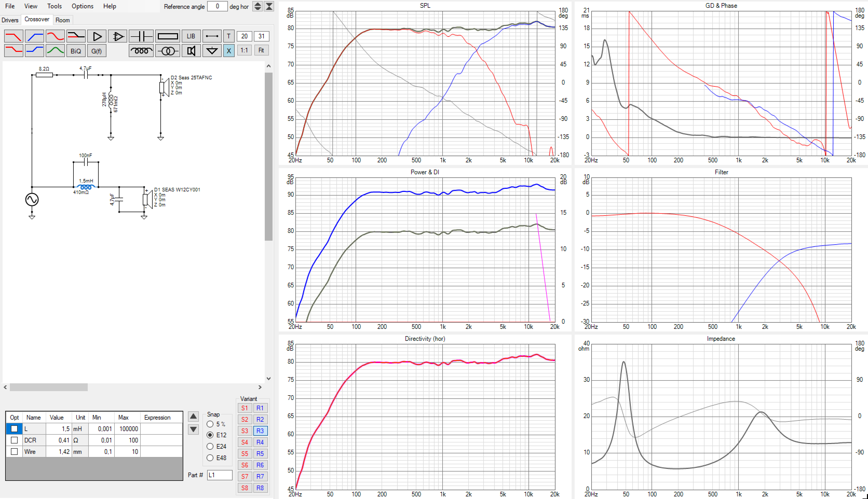Viewport: 868px width, 499px height.
Task: Enable optimization checkbox for L row
Action: tap(14, 429)
